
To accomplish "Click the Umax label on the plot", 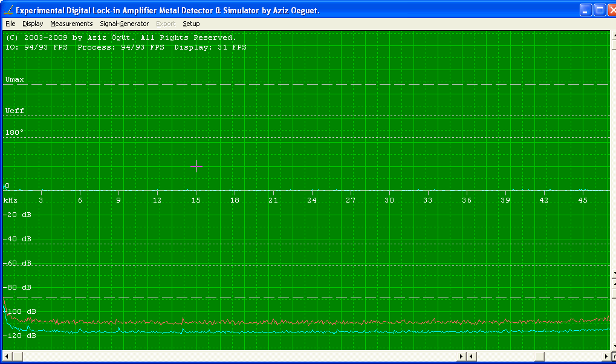I will coord(15,79).
